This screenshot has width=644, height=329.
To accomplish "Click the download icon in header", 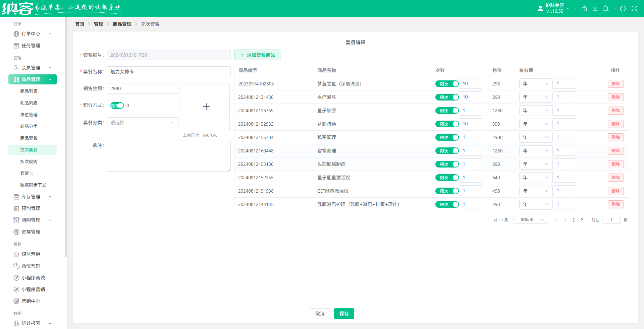I will coord(595,8).
